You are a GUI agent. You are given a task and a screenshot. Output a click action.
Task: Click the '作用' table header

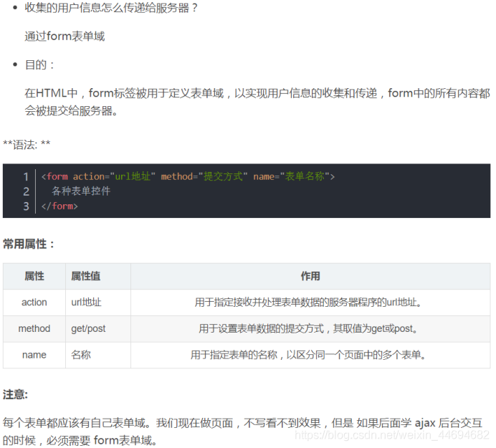point(310,276)
